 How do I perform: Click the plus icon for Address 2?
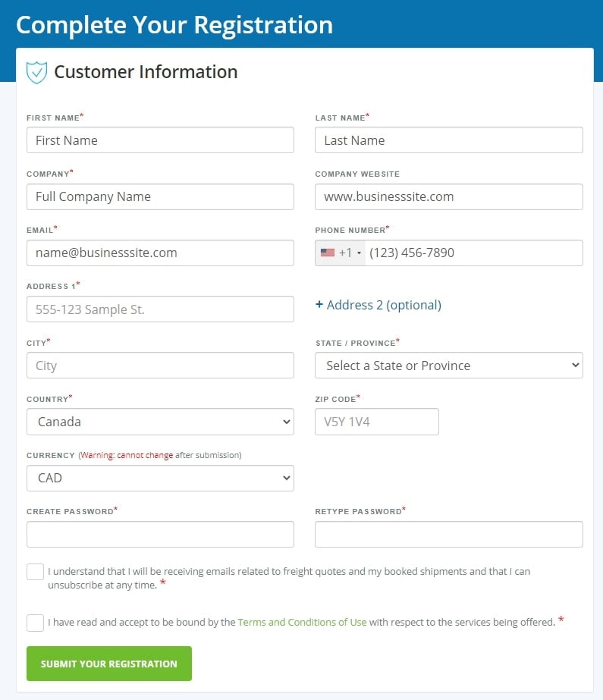[x=319, y=305]
